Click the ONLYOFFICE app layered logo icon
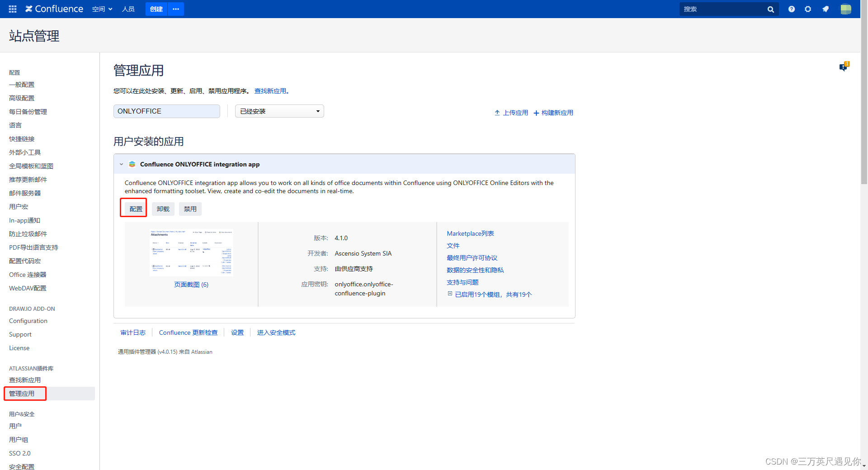 coord(132,164)
